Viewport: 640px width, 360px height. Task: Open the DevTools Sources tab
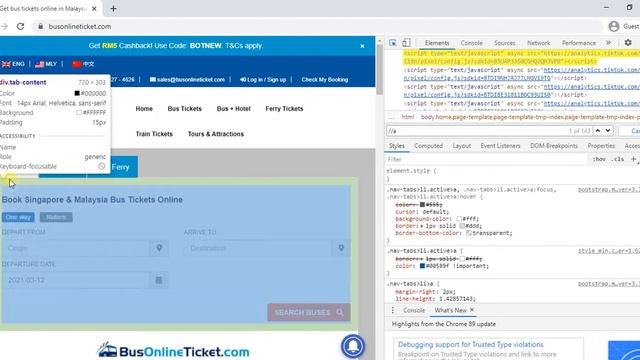point(504,43)
